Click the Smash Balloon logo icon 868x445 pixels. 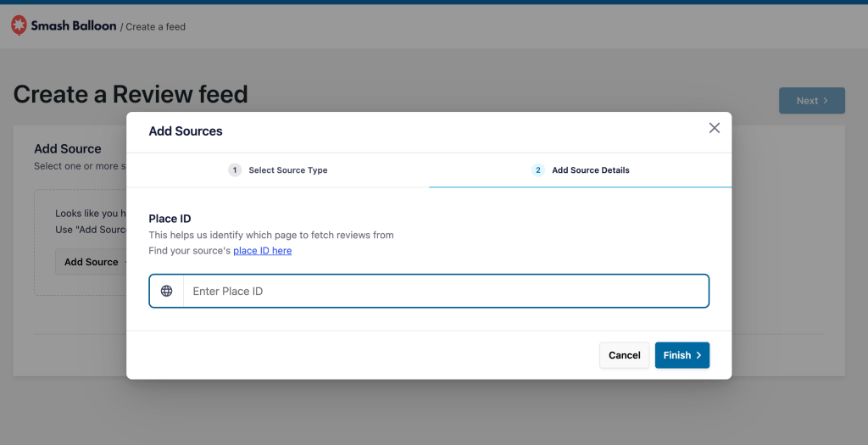click(19, 25)
